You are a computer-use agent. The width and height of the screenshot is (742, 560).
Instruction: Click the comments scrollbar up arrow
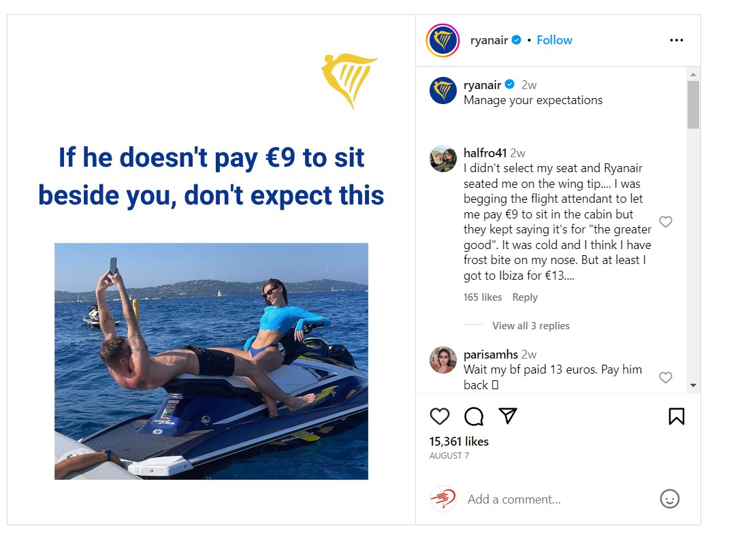(x=693, y=74)
